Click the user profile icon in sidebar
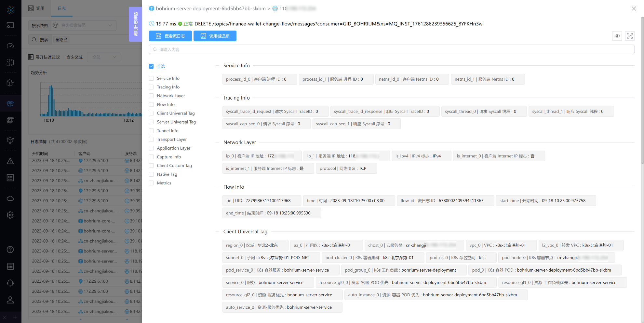This screenshot has width=644, height=323. (x=10, y=300)
